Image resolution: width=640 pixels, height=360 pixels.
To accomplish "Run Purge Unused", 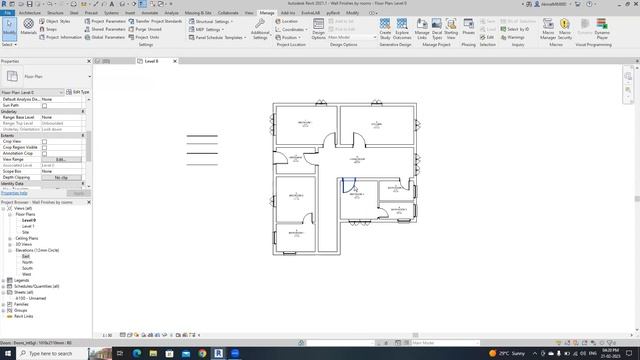I will [x=145, y=29].
